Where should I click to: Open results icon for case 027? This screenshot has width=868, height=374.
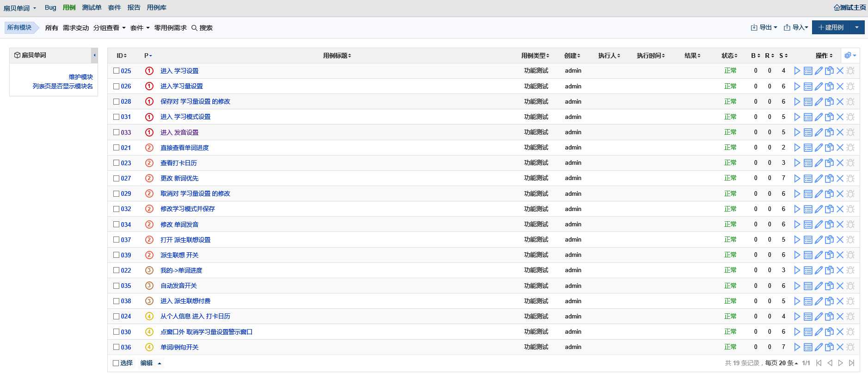coord(808,178)
